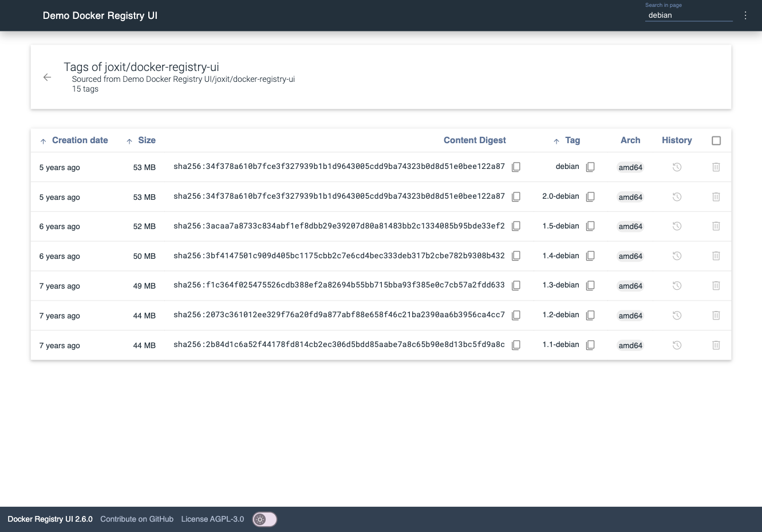Select the sha256:f1c364f02547 digest text
Image resolution: width=762 pixels, height=532 pixels.
coord(339,285)
